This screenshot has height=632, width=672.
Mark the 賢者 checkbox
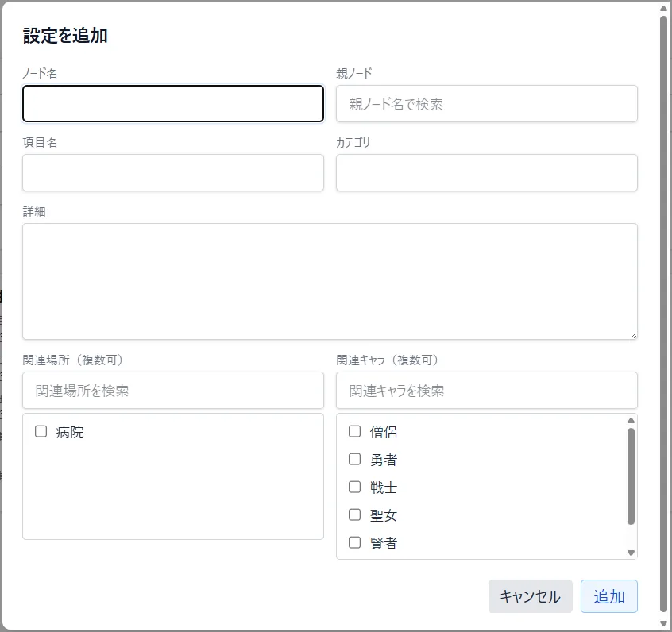click(x=354, y=542)
